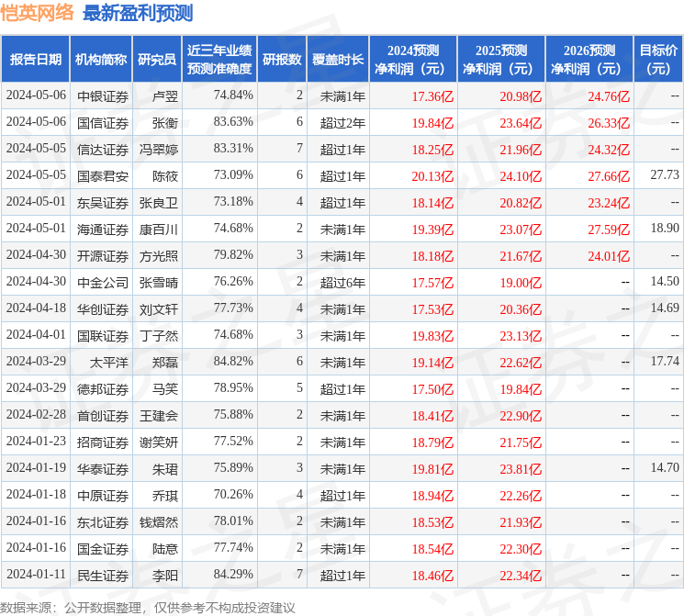
Task: Click analyst name 陈筱
Action: (165, 176)
